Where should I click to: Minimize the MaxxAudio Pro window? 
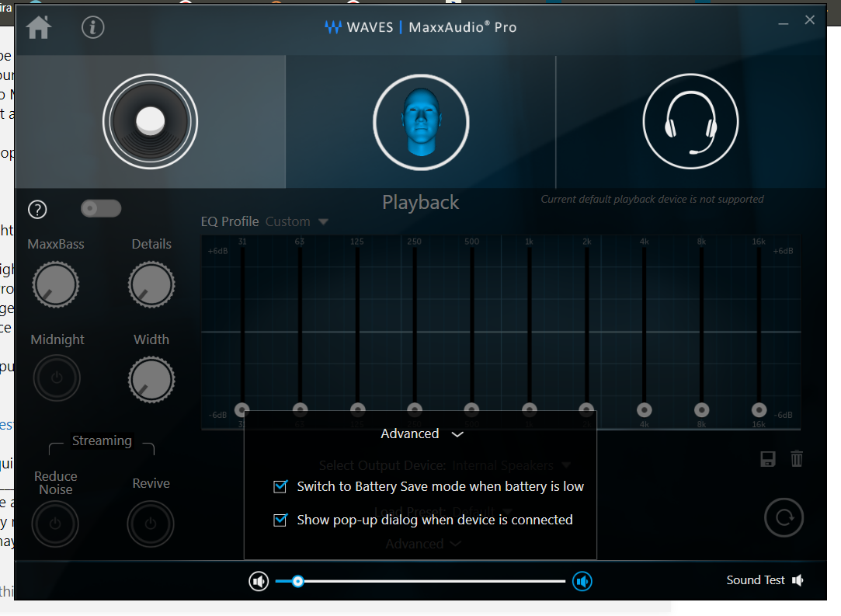pos(784,23)
